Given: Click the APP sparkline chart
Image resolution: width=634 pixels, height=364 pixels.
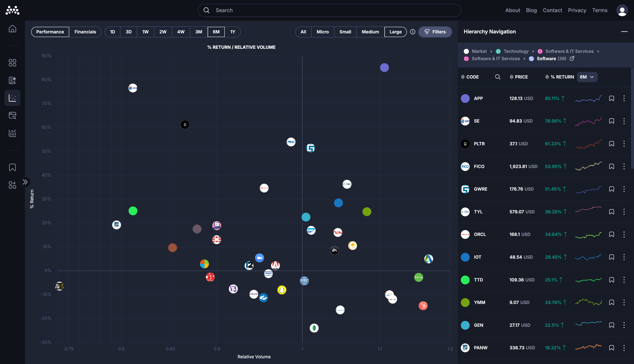Looking at the screenshot, I should pyautogui.click(x=588, y=99).
